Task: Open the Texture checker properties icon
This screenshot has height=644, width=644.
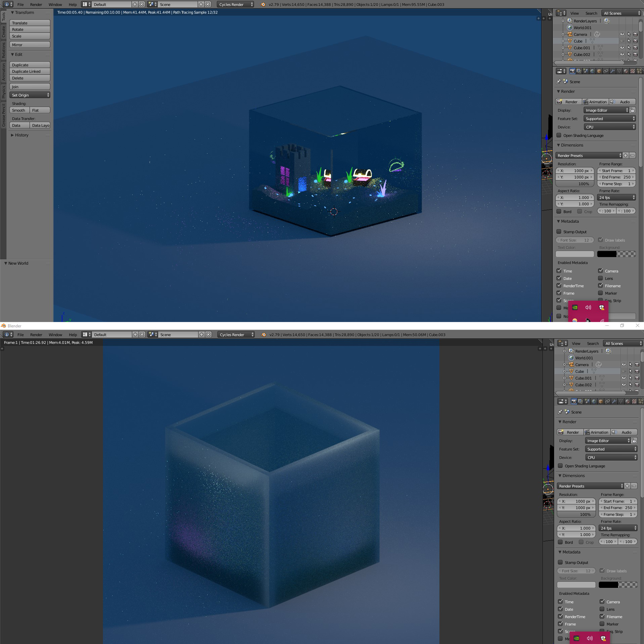Action: [x=633, y=71]
